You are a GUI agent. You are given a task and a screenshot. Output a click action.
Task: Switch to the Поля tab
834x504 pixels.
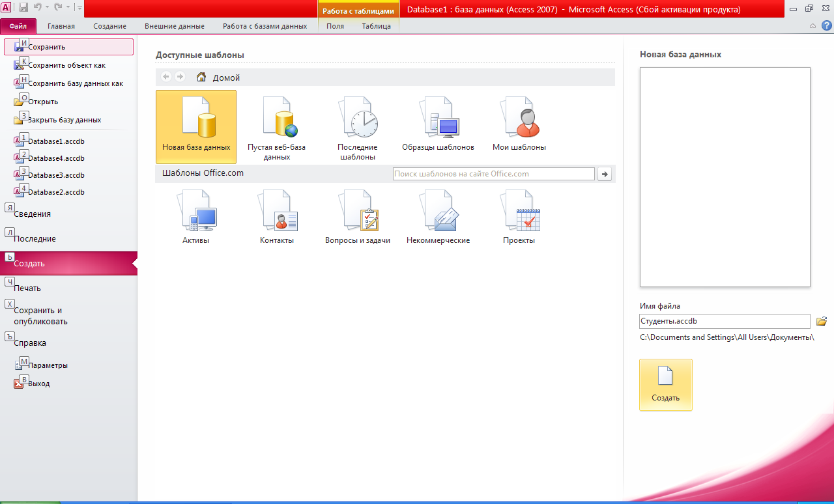336,26
